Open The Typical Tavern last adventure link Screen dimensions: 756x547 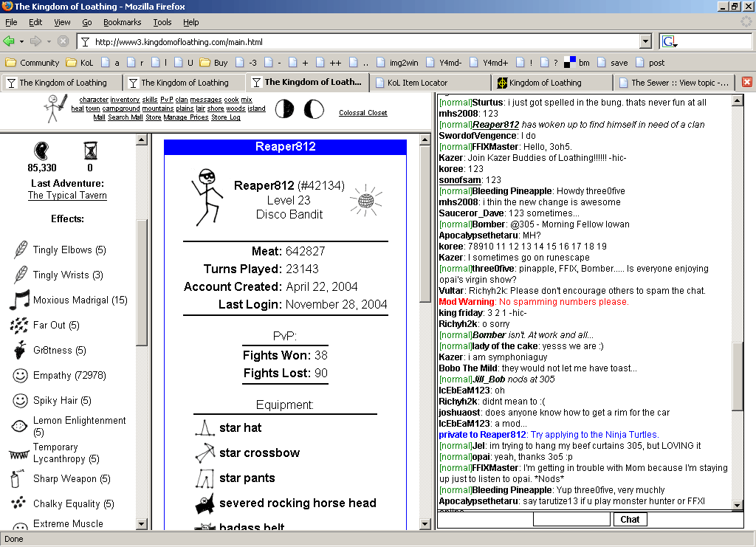(x=67, y=195)
